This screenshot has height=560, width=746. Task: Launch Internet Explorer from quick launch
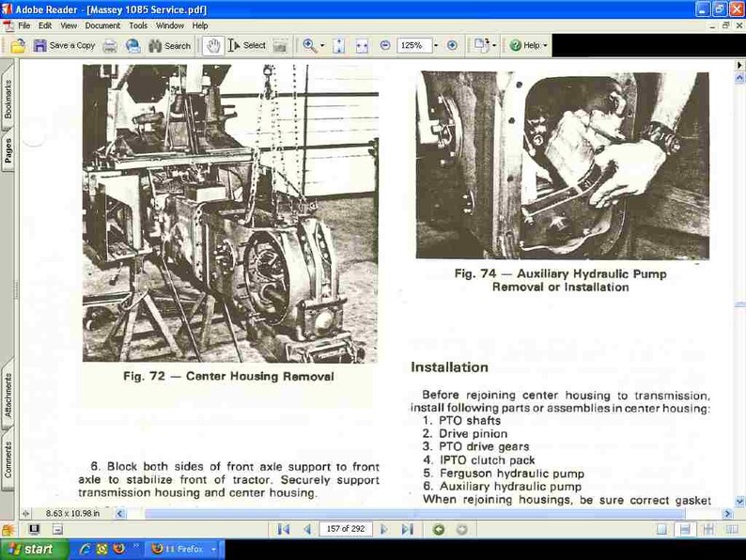pyautogui.click(x=85, y=550)
